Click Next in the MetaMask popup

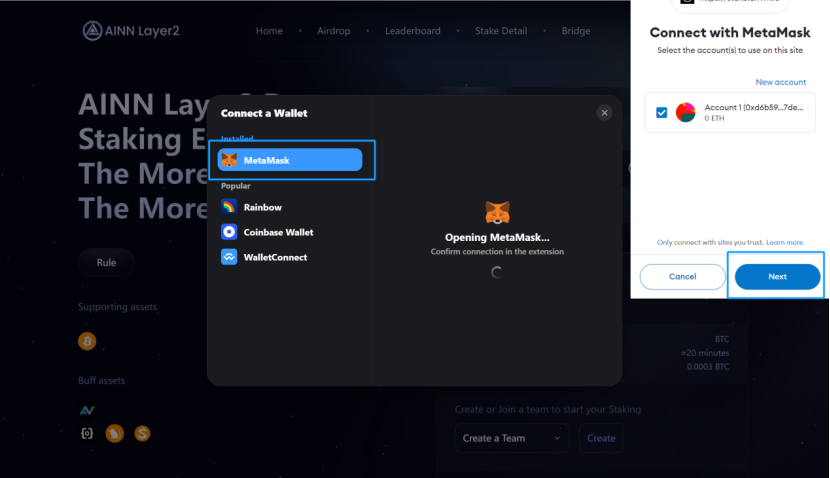[x=777, y=276]
